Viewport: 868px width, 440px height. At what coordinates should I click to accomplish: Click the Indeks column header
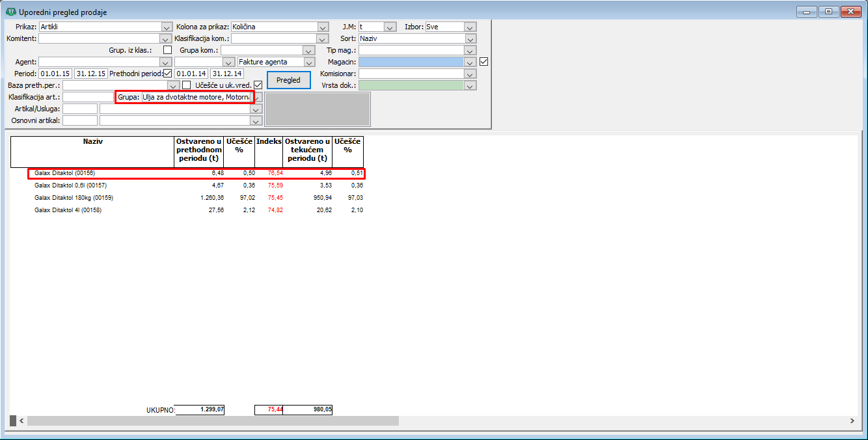269,142
